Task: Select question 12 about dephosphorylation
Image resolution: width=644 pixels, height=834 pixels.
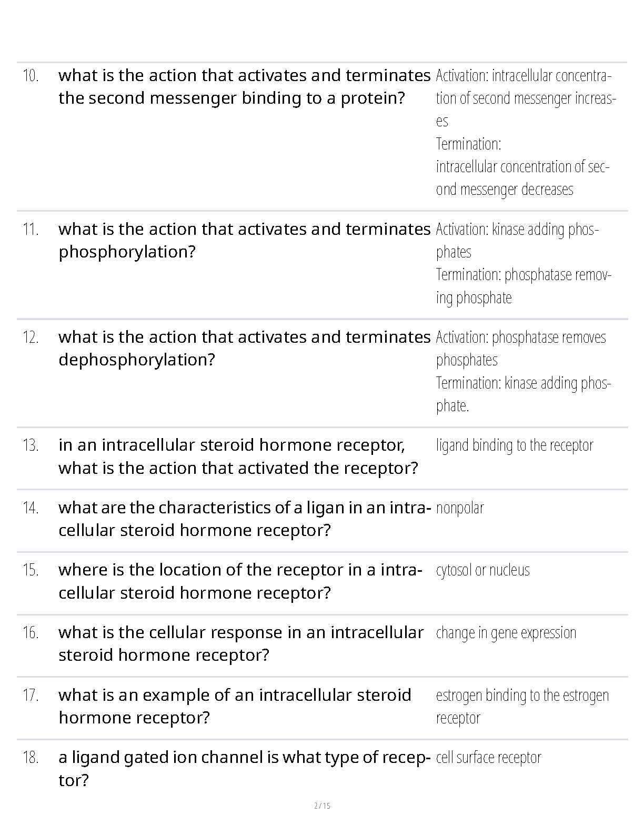Action: pyautogui.click(x=244, y=349)
